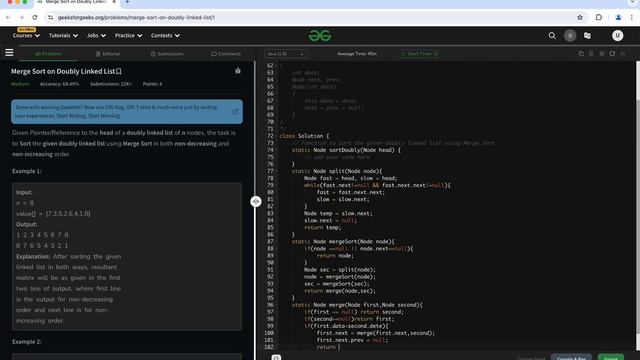640x360 pixels.
Task: View site information icon in address bar
Action: 51,18
